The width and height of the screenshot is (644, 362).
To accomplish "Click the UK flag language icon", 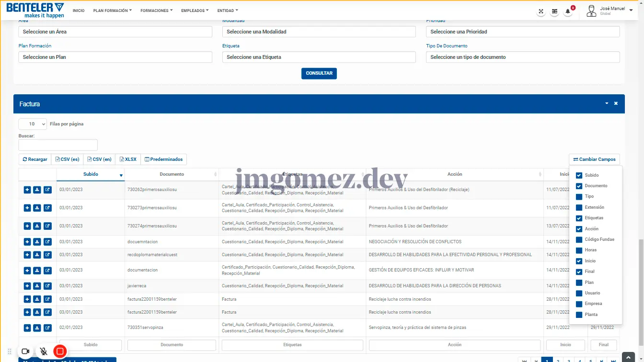I will pyautogui.click(x=554, y=11).
